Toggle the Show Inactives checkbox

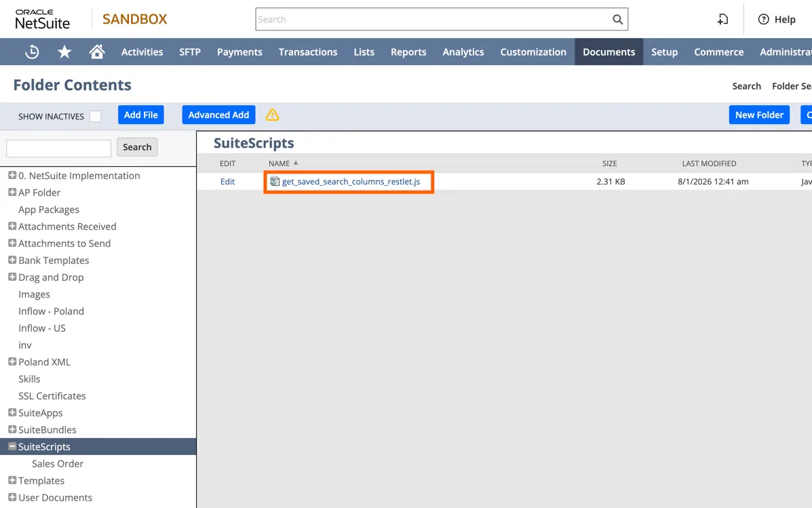tap(95, 116)
